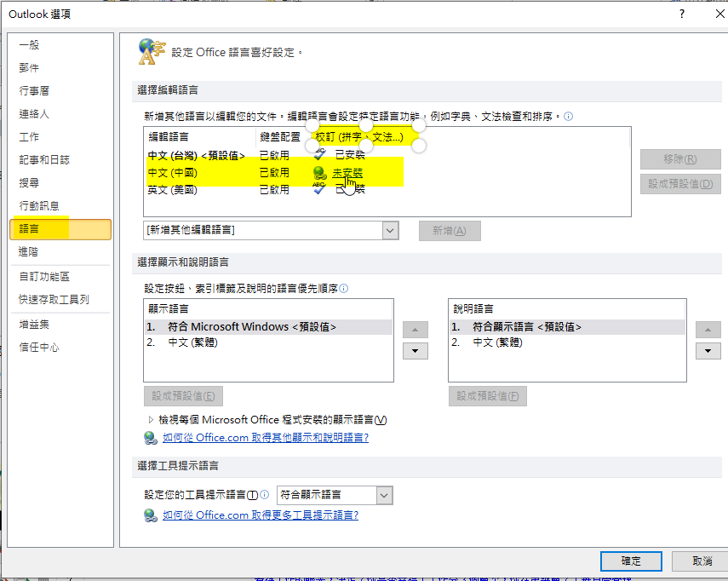Click 設成預設值(F) under help language
728x581 pixels.
pyautogui.click(x=488, y=396)
